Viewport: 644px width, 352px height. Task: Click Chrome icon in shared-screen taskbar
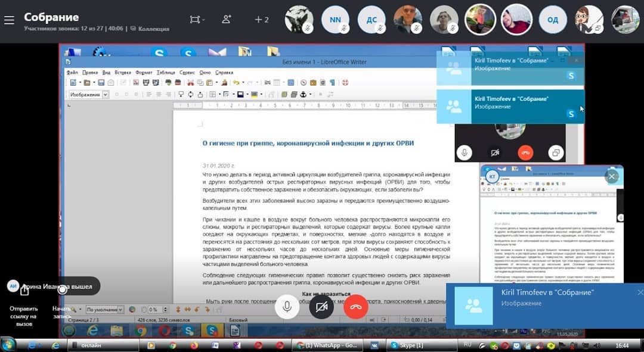pos(140,330)
